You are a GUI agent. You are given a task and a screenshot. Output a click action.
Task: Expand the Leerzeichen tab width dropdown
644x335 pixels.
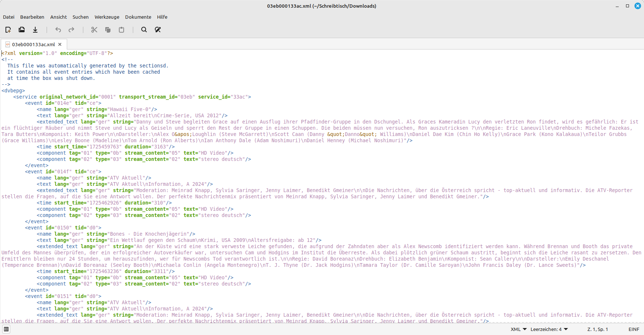[x=549, y=329]
